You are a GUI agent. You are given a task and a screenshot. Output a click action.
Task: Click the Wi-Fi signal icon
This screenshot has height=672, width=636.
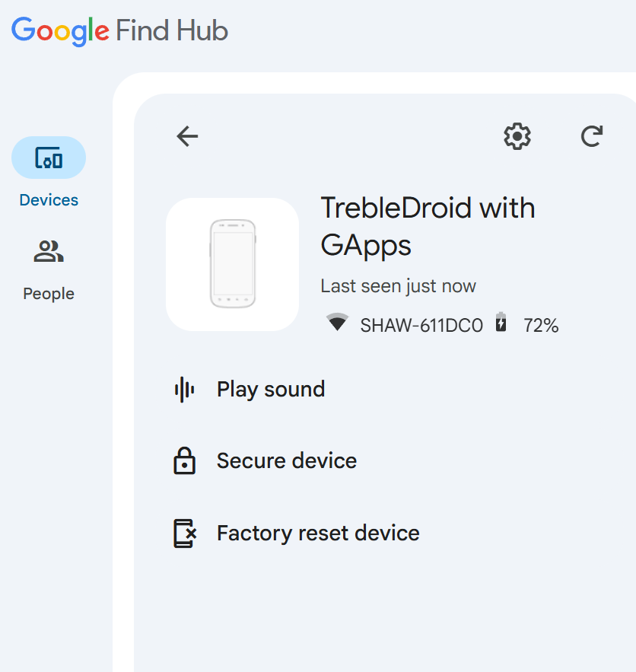337,323
